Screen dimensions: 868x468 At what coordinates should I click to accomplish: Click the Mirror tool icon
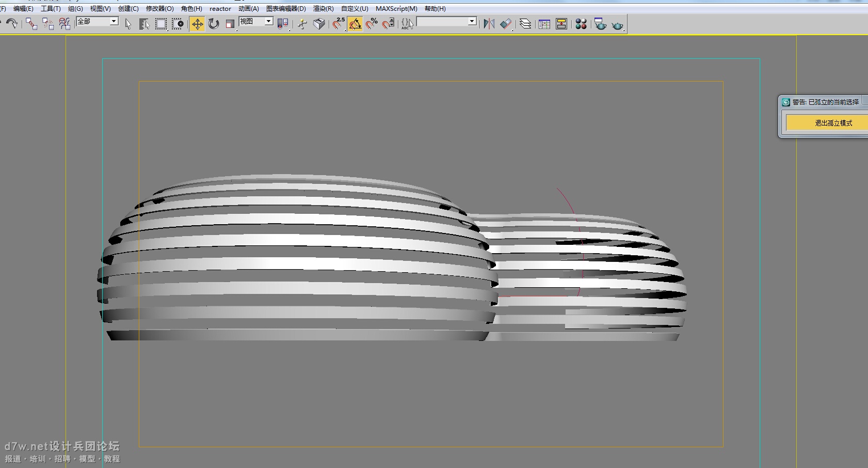coord(489,24)
